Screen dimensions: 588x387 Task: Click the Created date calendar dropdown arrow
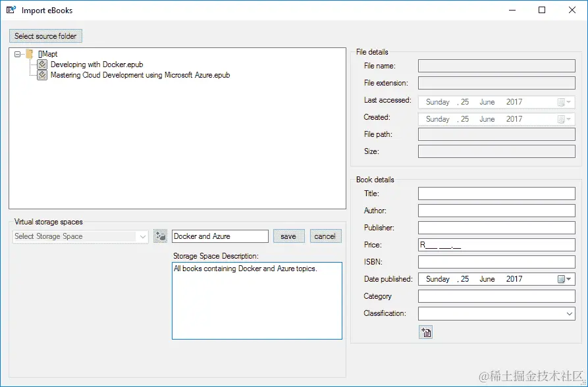point(568,119)
